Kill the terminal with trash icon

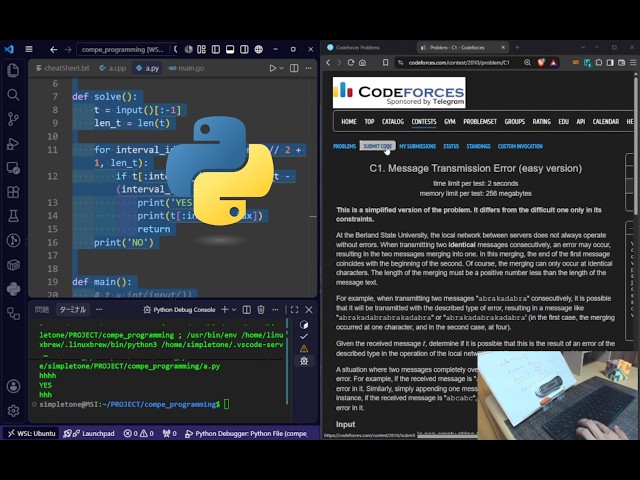(x=261, y=310)
